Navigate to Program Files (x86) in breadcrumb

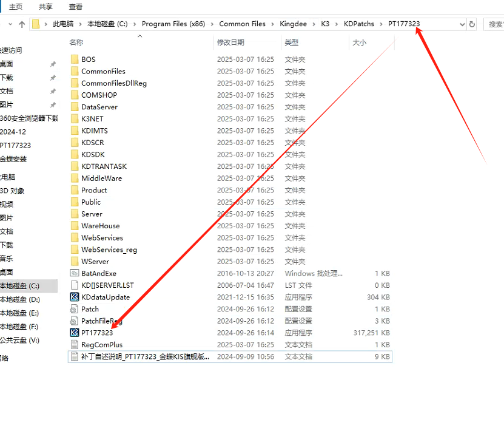[173, 24]
